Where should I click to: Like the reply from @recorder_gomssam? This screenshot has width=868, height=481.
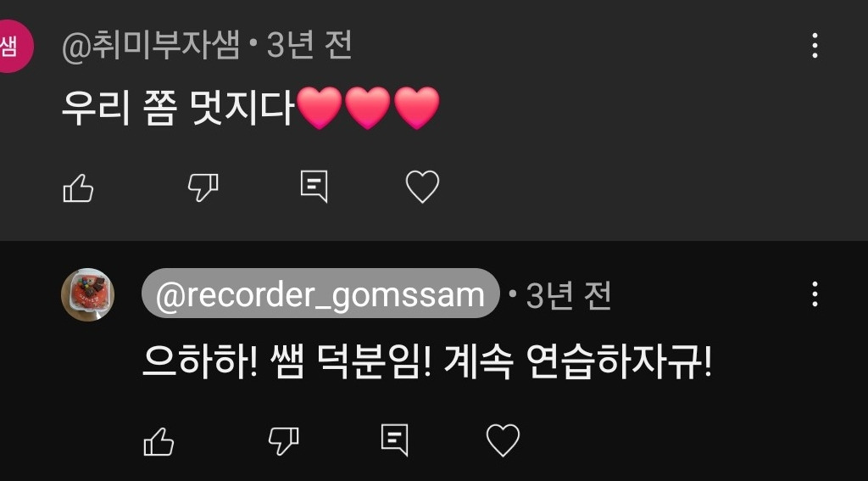(x=159, y=442)
